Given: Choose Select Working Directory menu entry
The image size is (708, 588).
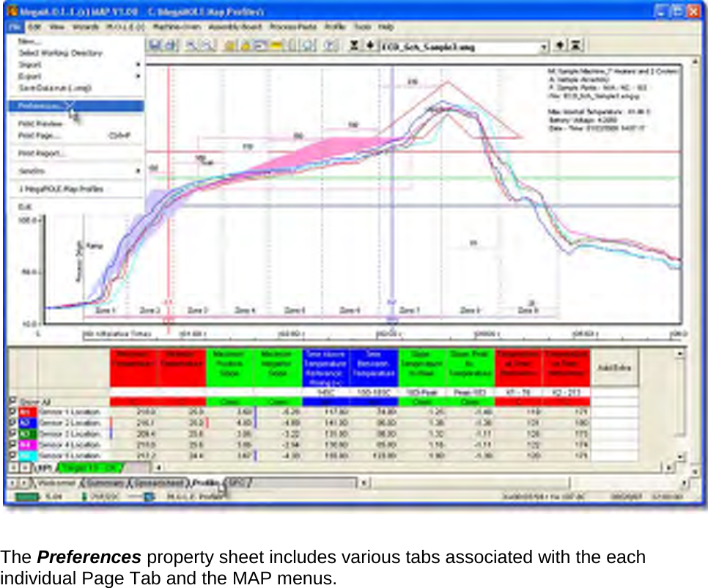Looking at the screenshot, I should [x=76, y=53].
